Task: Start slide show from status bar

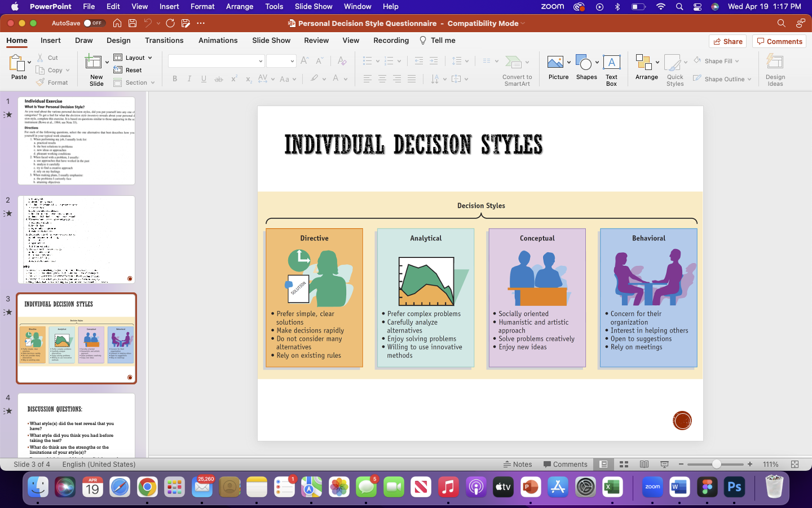Action: pyautogui.click(x=664, y=464)
